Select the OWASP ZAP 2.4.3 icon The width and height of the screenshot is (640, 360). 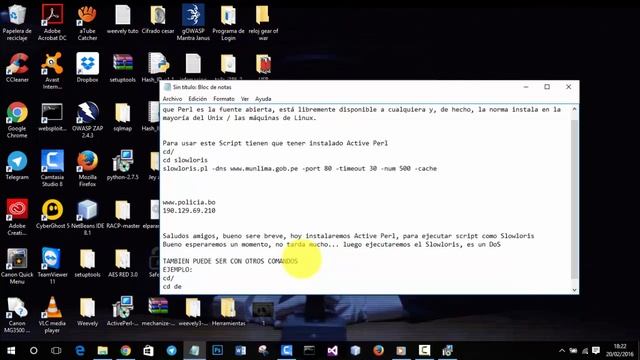pos(87,120)
